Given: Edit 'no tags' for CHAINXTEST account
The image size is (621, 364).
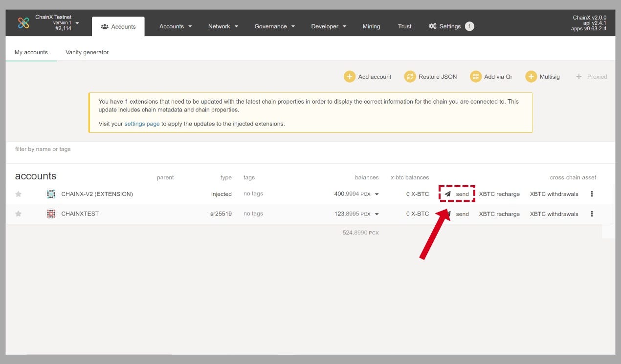Looking at the screenshot, I should (x=253, y=214).
